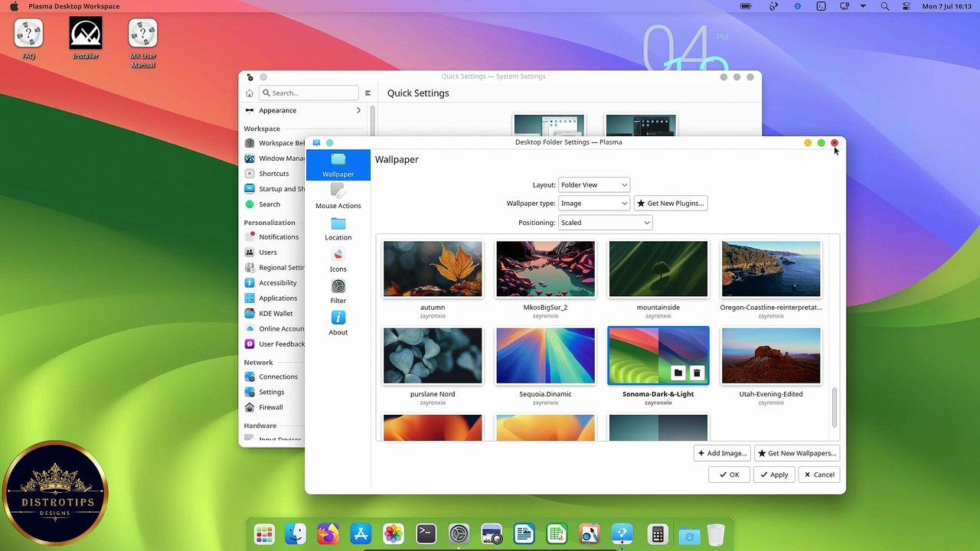Image resolution: width=980 pixels, height=551 pixels.
Task: Open the Apple logo menu
Action: click(14, 6)
